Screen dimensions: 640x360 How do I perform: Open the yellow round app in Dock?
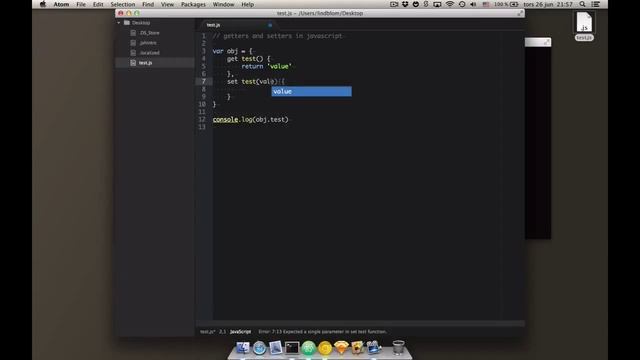(x=325, y=348)
